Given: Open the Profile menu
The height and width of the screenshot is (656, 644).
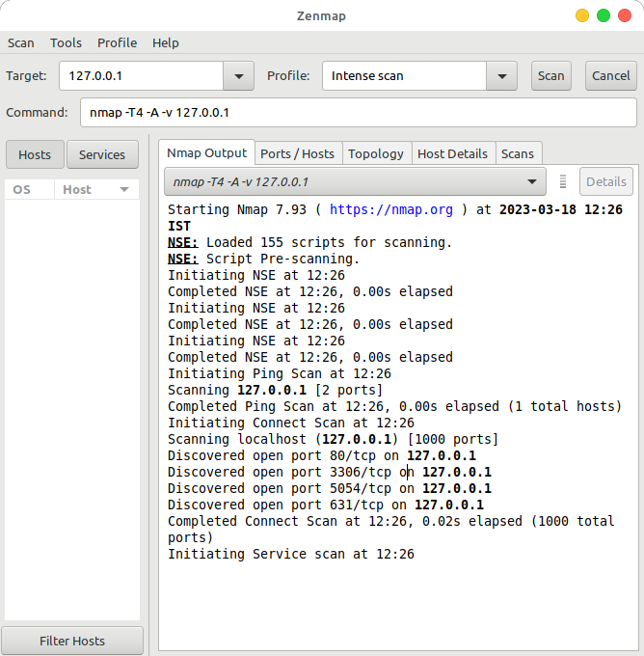Looking at the screenshot, I should [117, 42].
